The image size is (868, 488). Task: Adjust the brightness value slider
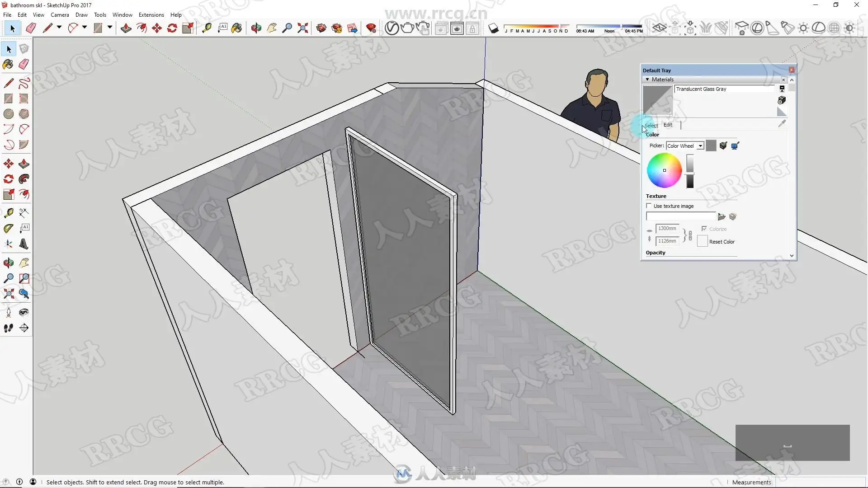[690, 171]
